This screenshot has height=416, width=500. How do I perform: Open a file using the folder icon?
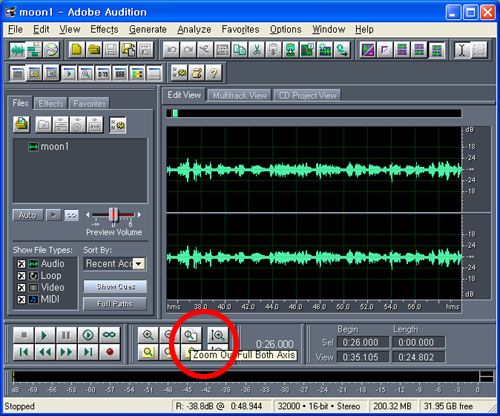[x=94, y=50]
